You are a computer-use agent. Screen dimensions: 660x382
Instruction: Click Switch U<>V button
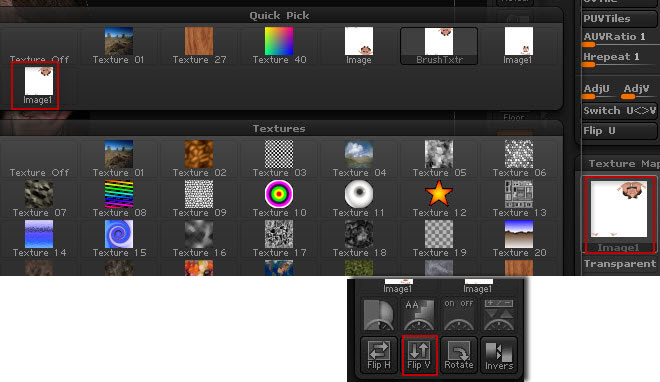(620, 111)
